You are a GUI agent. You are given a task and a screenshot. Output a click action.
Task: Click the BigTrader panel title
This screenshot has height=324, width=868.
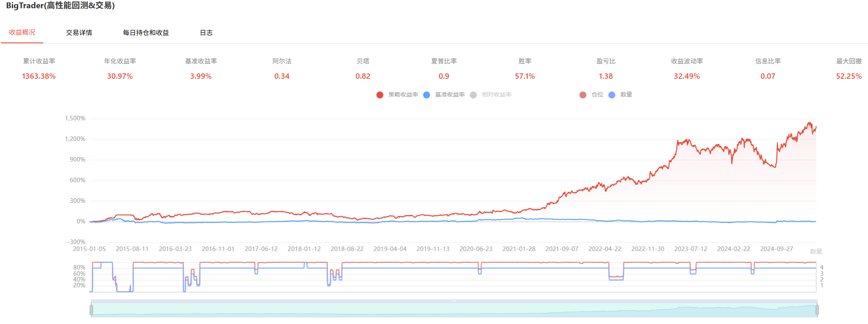point(60,6)
